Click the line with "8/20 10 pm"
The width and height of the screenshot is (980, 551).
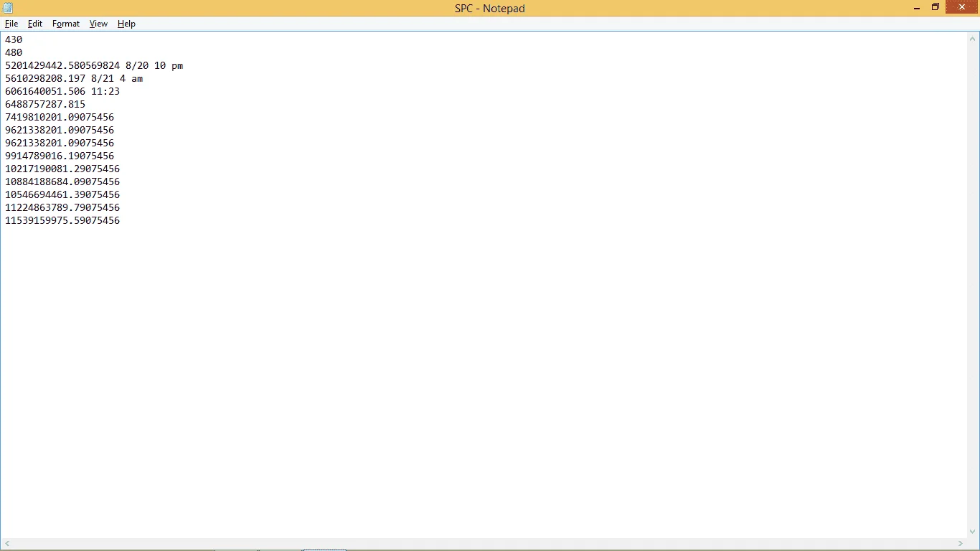tap(94, 65)
